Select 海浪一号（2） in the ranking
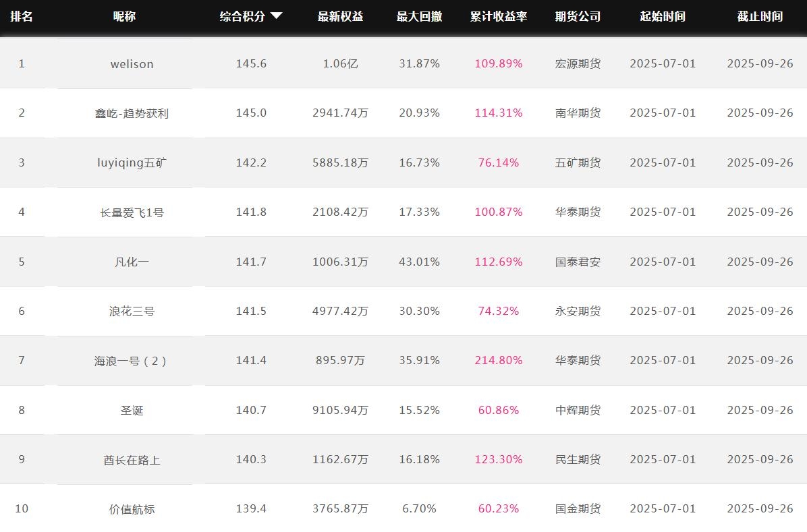 click(x=132, y=361)
